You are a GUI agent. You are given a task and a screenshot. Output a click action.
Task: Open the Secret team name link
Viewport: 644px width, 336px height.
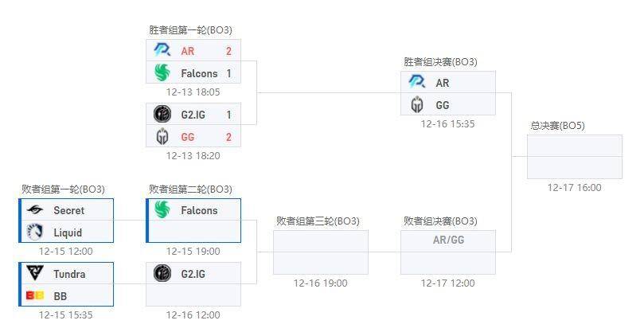68,210
